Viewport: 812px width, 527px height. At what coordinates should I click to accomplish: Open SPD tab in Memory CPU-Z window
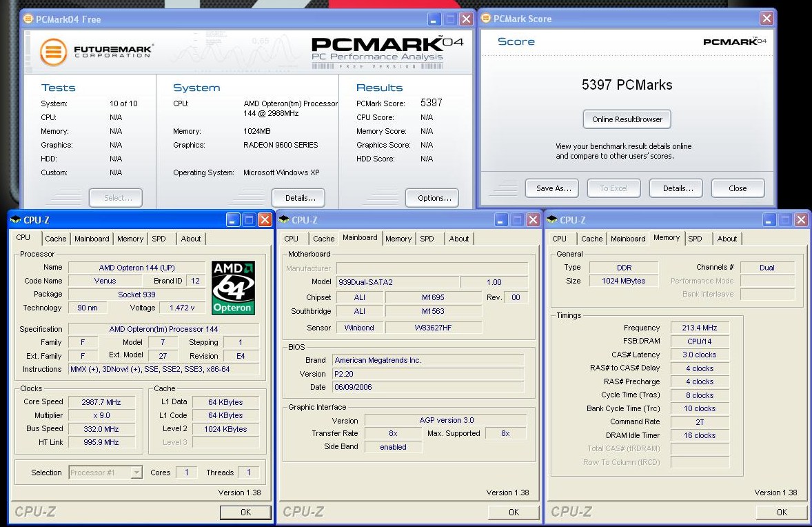pos(695,239)
